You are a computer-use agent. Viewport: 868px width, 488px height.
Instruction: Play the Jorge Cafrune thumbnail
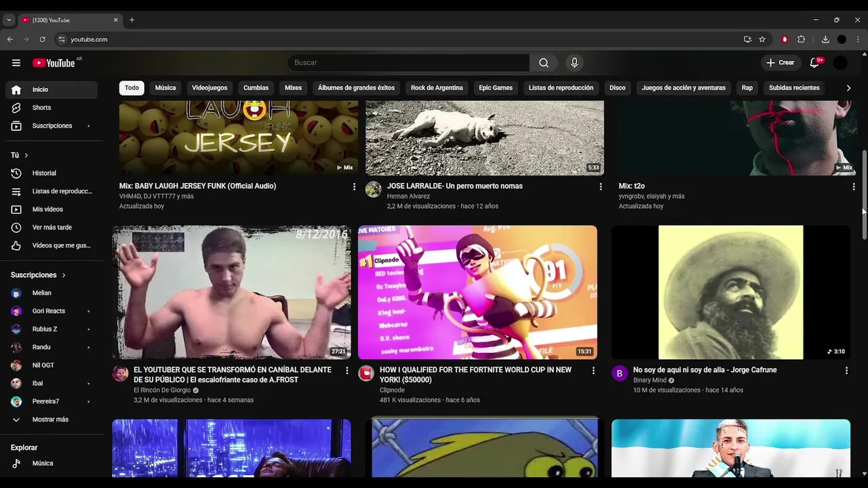pos(730,292)
